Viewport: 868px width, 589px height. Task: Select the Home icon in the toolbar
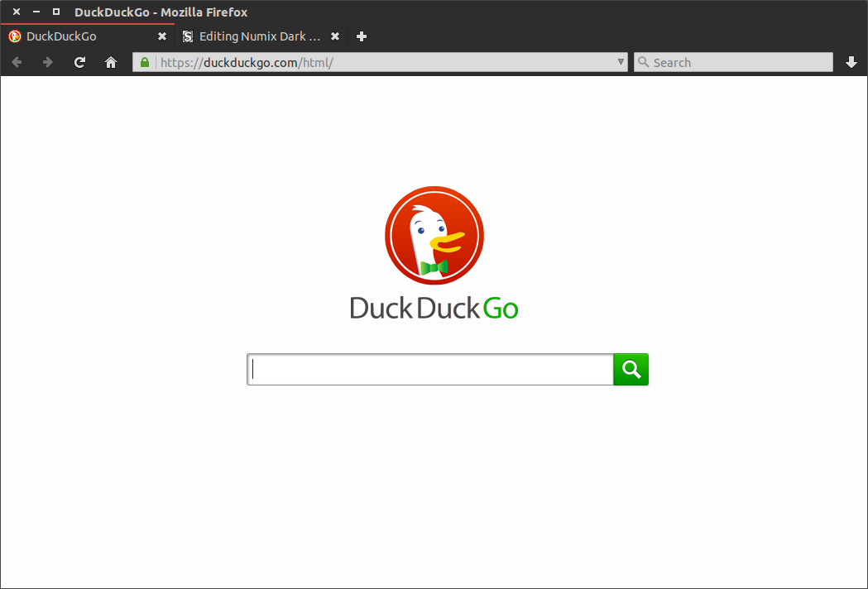point(111,62)
